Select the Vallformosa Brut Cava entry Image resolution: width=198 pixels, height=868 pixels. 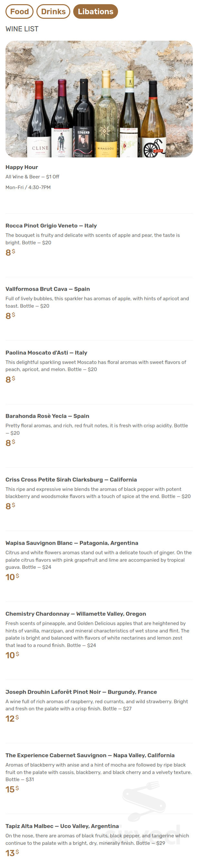coord(48,289)
